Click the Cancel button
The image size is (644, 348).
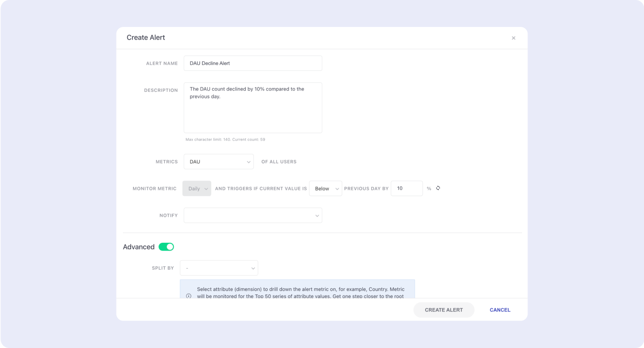coord(500,310)
